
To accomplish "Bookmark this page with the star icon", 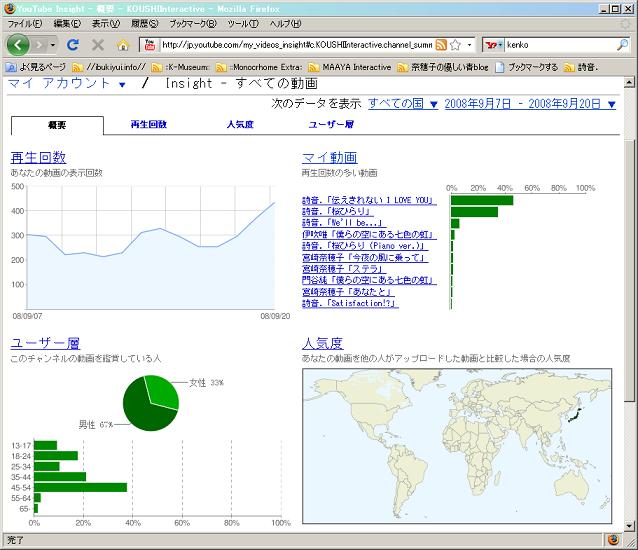I will (456, 45).
